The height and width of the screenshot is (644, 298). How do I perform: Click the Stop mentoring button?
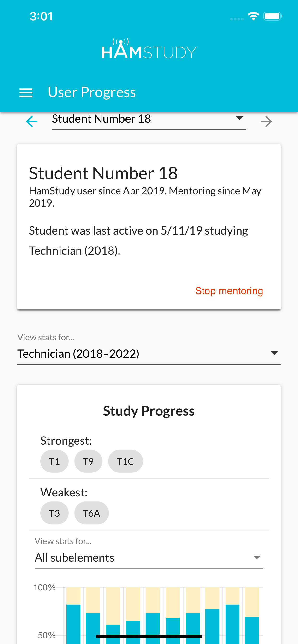click(x=229, y=291)
